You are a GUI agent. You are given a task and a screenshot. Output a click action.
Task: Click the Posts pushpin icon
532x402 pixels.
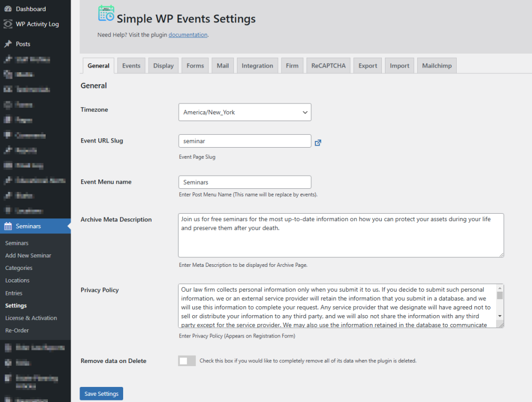click(8, 44)
